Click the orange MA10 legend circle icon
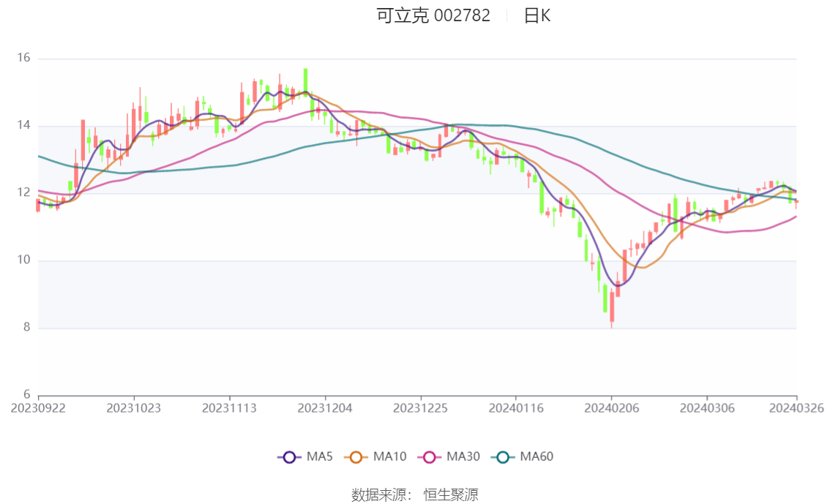The width and height of the screenshot is (830, 504). pos(356,456)
